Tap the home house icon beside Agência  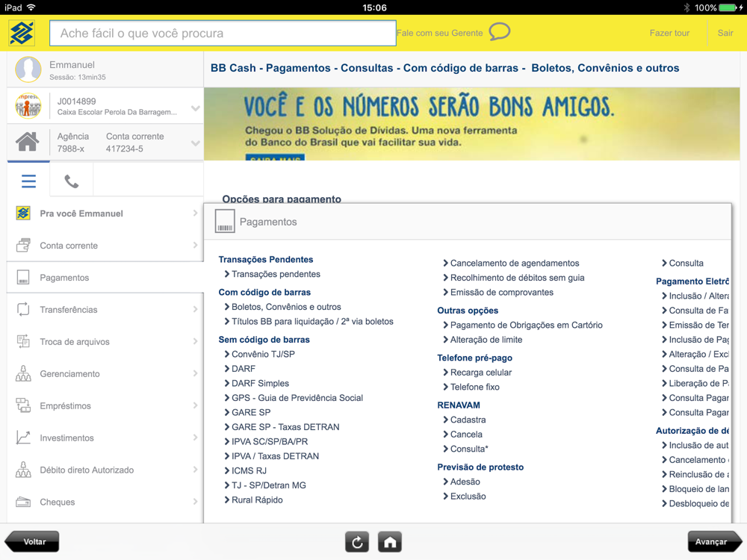pos(27,142)
